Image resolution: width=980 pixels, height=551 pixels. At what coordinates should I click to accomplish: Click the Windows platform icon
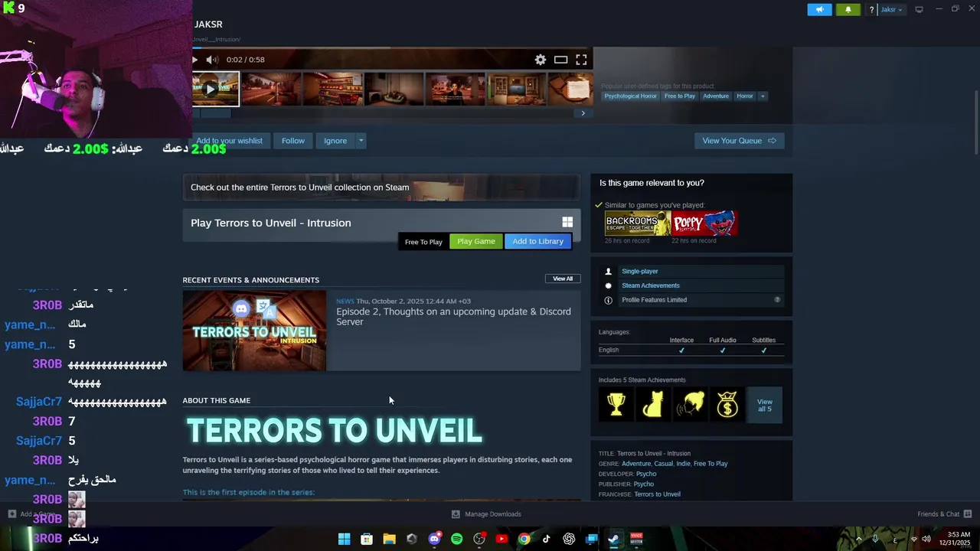click(x=567, y=222)
